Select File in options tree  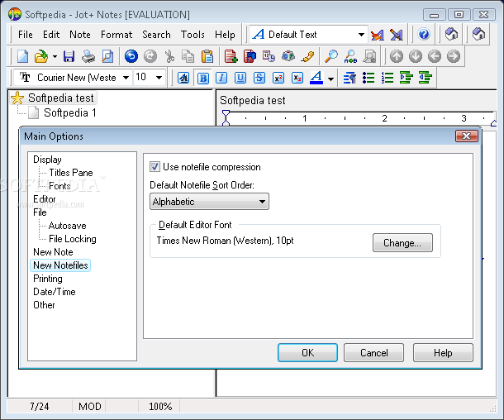click(x=40, y=212)
